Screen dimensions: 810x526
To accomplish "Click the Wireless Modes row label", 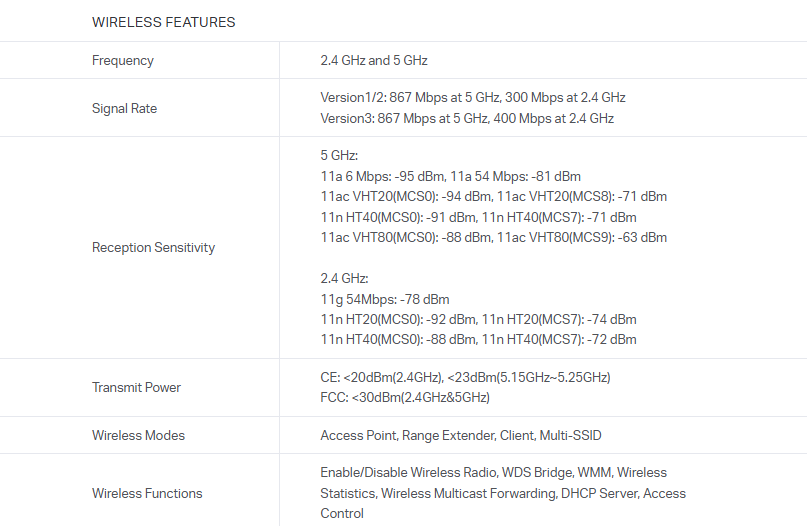I will click(138, 435).
